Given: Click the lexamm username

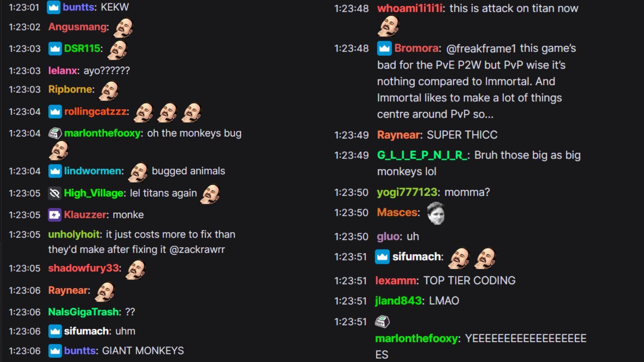Looking at the screenshot, I should (396, 281).
